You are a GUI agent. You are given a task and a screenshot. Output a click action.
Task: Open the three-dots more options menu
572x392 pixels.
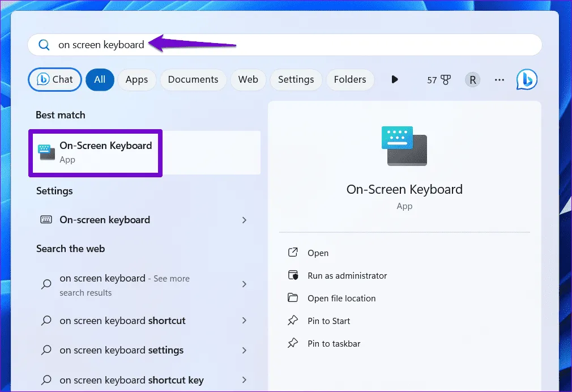coord(499,80)
